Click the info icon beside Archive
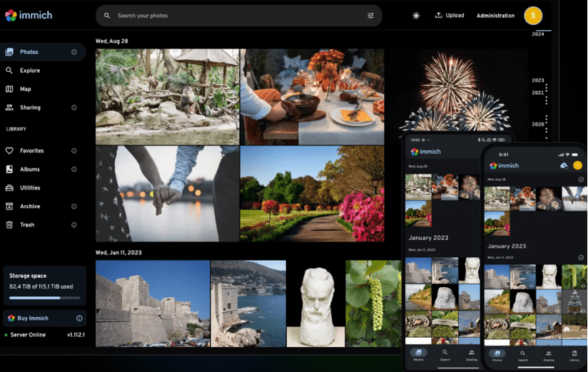The image size is (588, 372). 74,207
